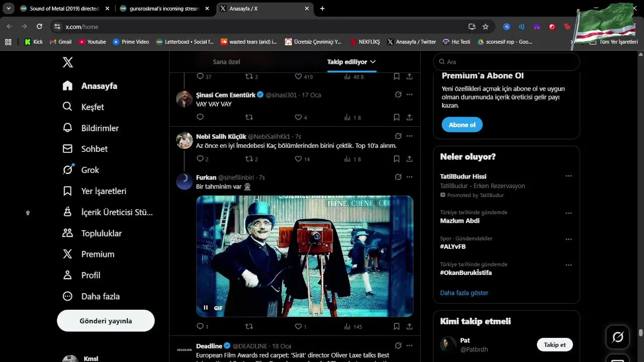The width and height of the screenshot is (644, 362).
Task: Click the Ara search field
Action: [x=507, y=62]
